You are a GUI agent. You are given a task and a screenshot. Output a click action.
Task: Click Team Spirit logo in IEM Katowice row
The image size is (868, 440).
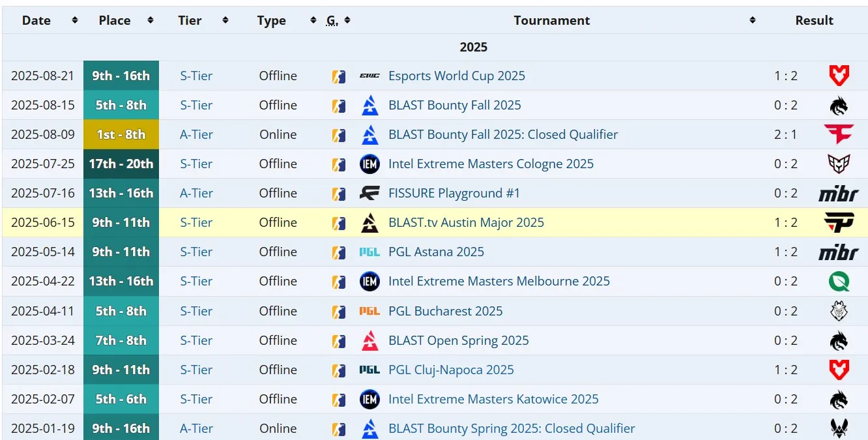click(839, 399)
